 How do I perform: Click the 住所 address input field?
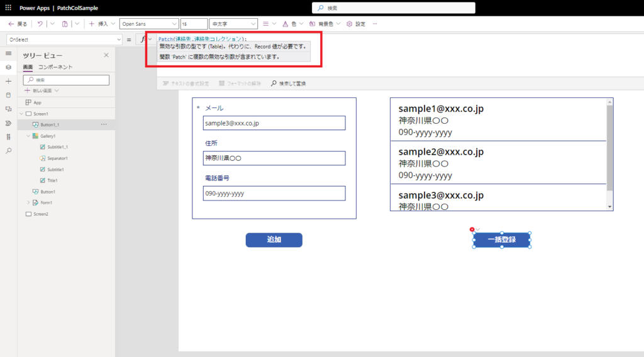(274, 158)
